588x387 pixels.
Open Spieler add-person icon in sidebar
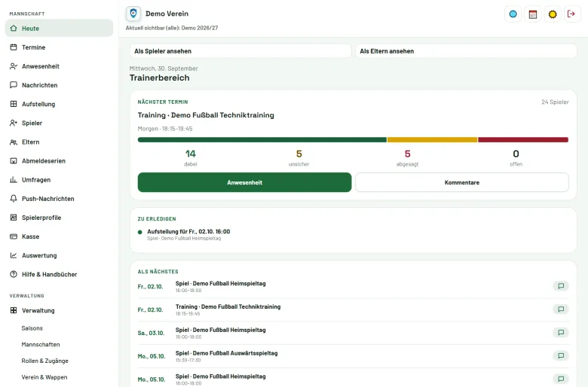pos(14,123)
